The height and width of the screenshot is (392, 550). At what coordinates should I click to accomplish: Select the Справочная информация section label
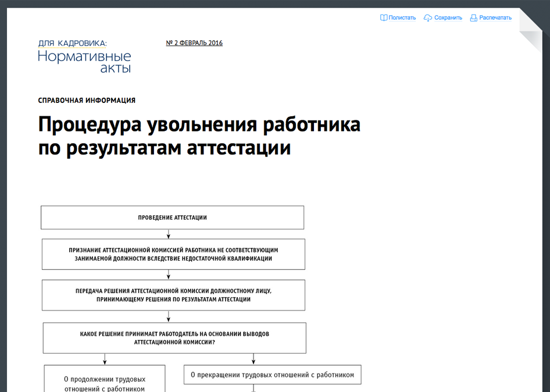(x=87, y=101)
